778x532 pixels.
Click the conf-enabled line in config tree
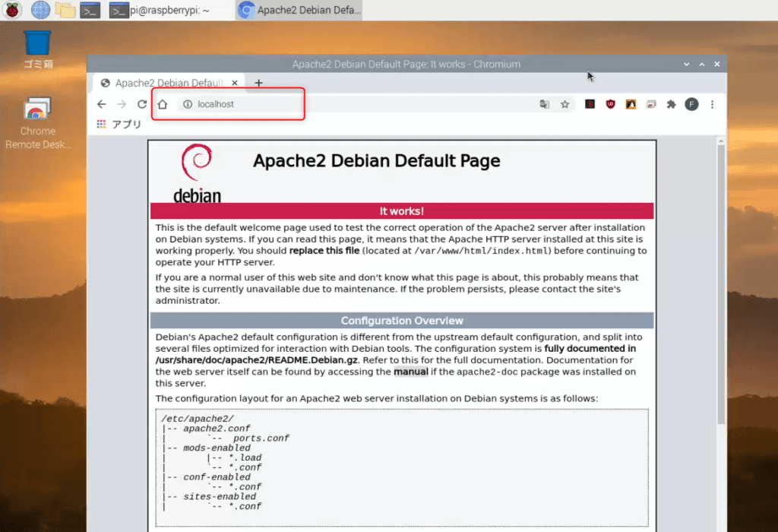click(x=217, y=477)
